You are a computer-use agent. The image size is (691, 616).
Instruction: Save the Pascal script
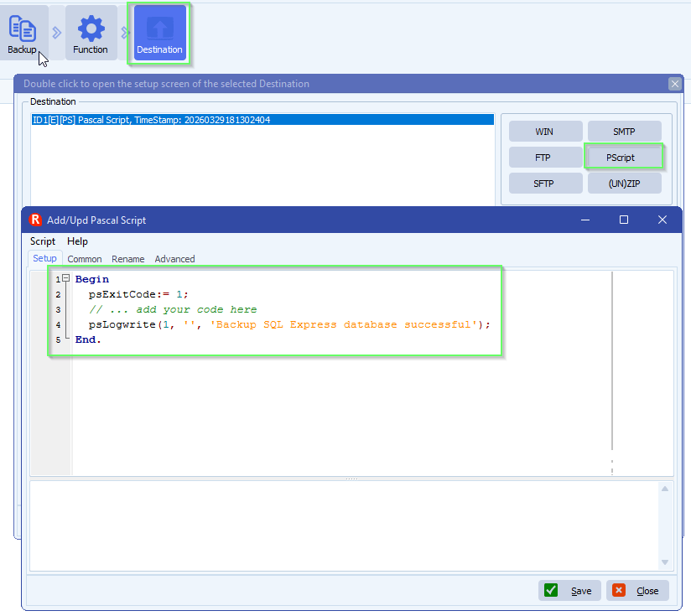tap(569, 590)
